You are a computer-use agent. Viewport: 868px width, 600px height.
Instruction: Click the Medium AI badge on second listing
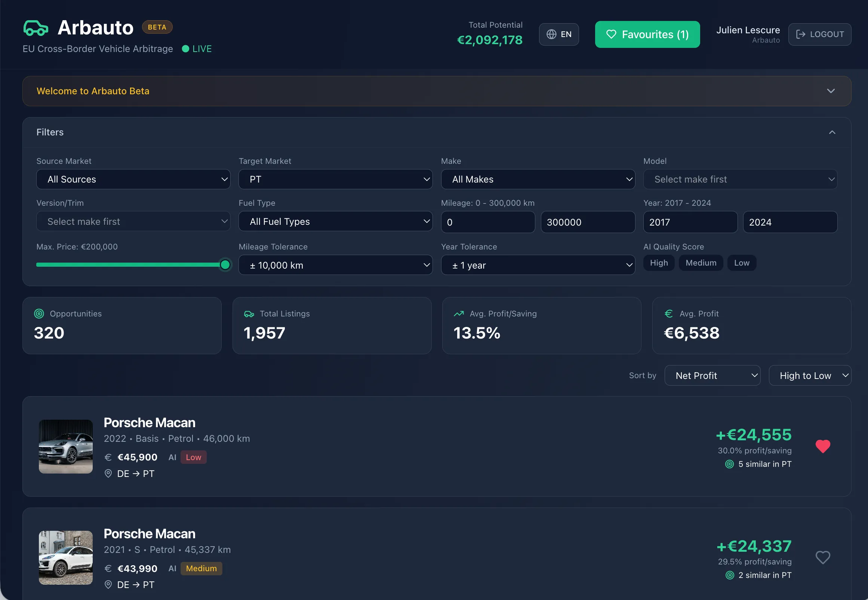tap(201, 568)
